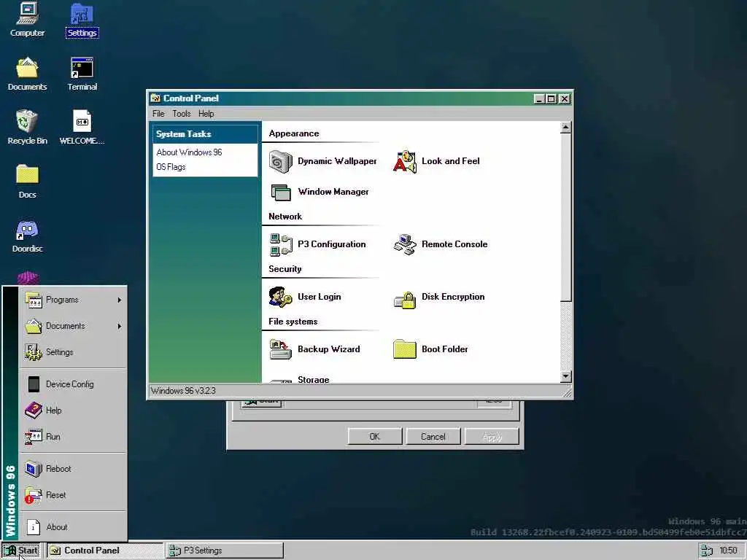Minimize the Control Panel window

539,98
